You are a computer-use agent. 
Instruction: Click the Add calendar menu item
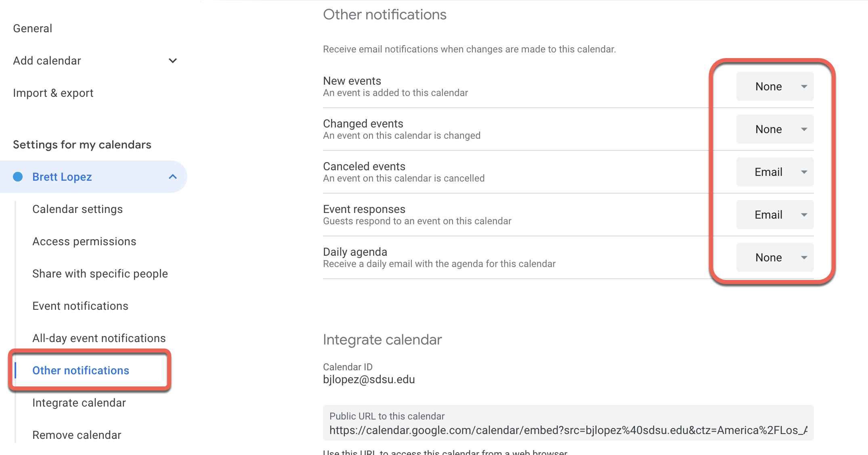47,61
